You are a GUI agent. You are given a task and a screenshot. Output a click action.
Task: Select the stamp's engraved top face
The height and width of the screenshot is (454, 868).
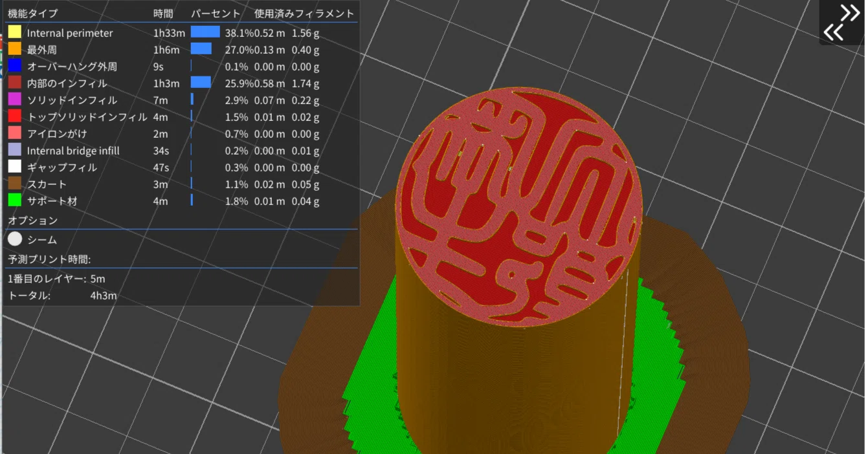(x=519, y=208)
